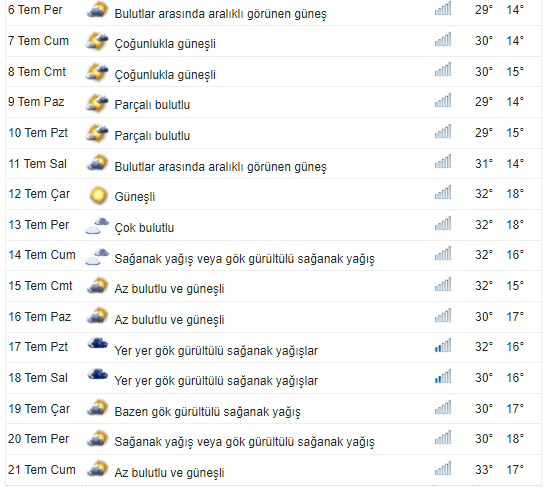Click the weather icon for 11 Tem Sal

click(97, 163)
